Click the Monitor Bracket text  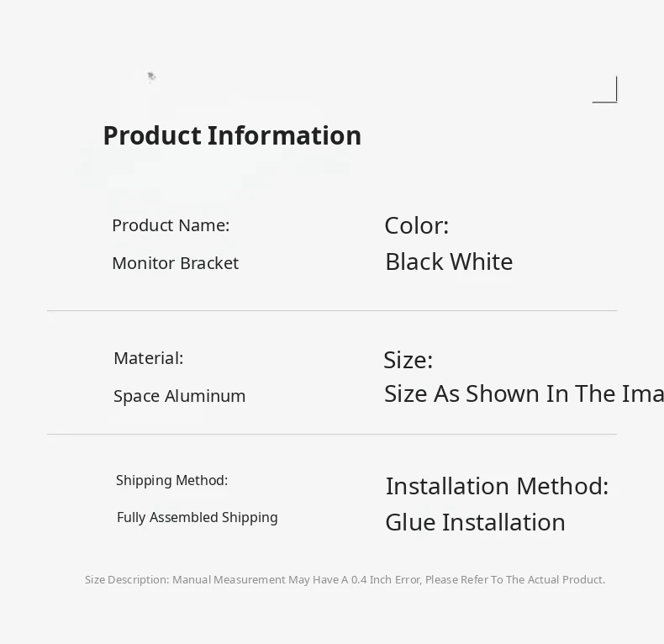175,263
